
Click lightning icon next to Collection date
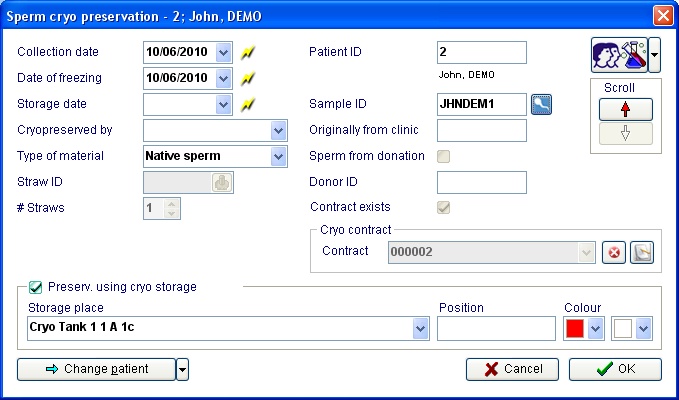[248, 52]
